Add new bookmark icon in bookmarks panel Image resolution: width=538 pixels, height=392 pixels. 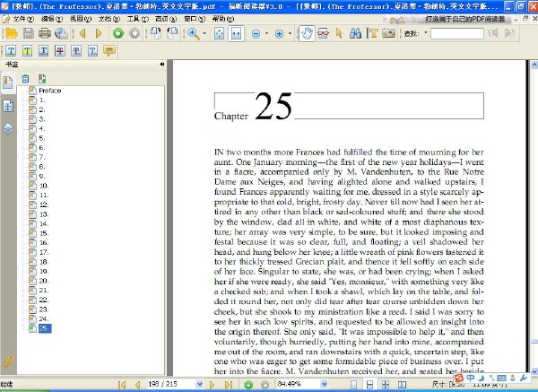tap(42, 79)
